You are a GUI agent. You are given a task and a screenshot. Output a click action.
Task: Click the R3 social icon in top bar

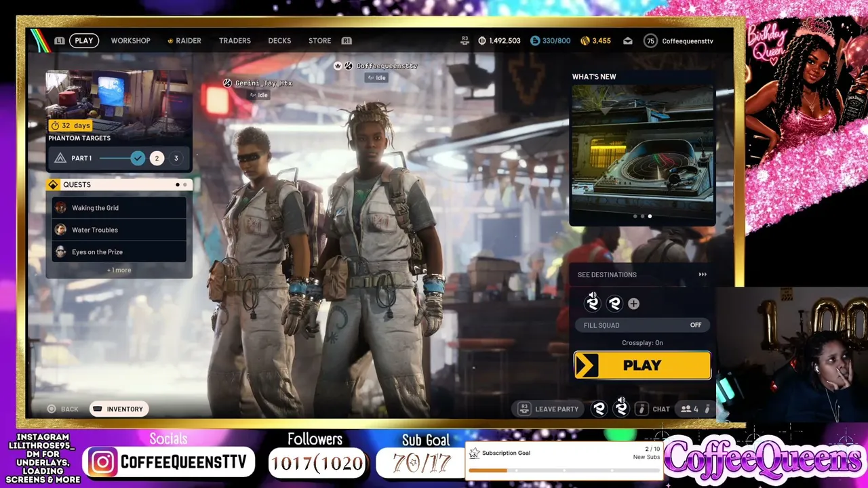[465, 41]
